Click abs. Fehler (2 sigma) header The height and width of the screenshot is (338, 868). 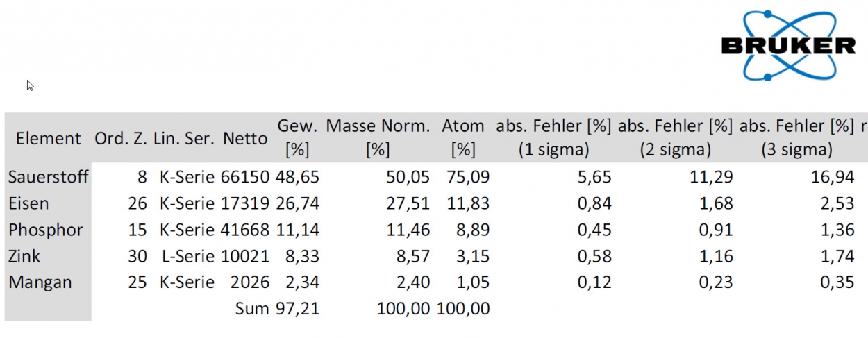tap(676, 137)
